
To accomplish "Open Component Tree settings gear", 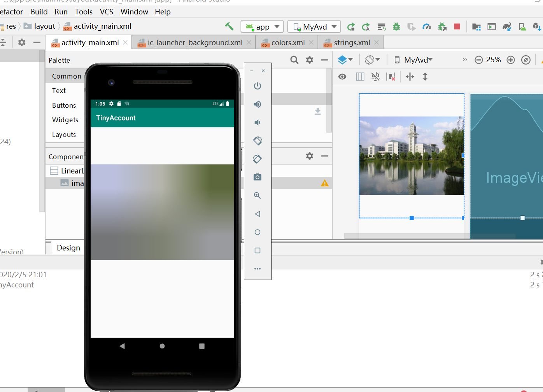I will point(310,156).
